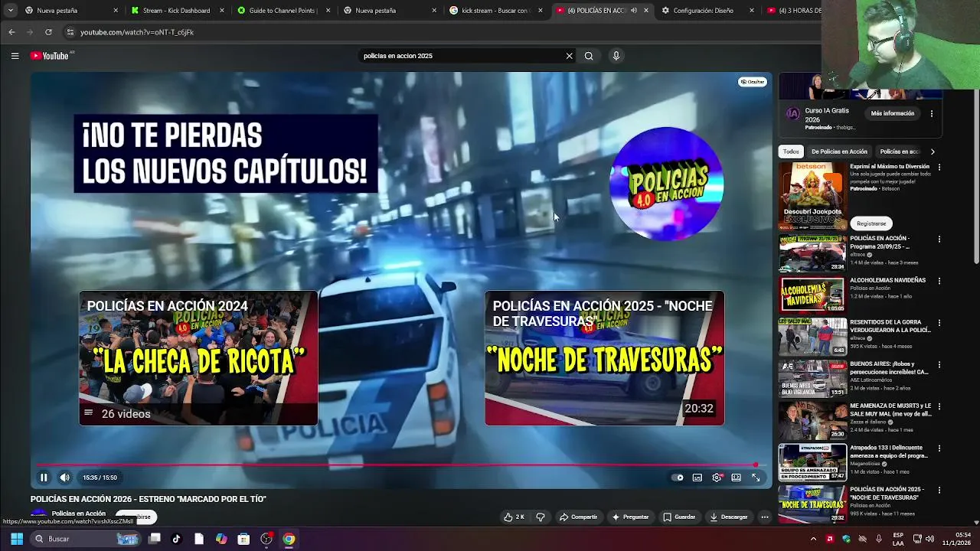This screenshot has height=551, width=980.
Task: Go back with the browser back arrow
Action: pyautogui.click(x=11, y=32)
